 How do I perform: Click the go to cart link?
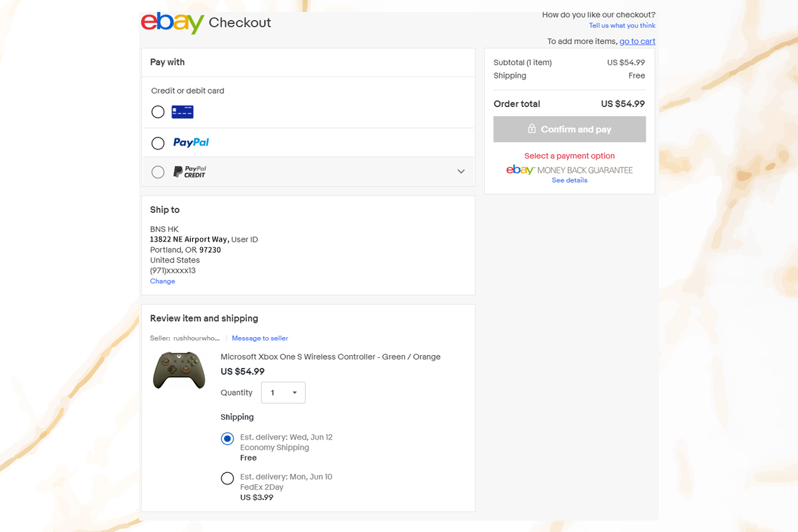(x=637, y=41)
